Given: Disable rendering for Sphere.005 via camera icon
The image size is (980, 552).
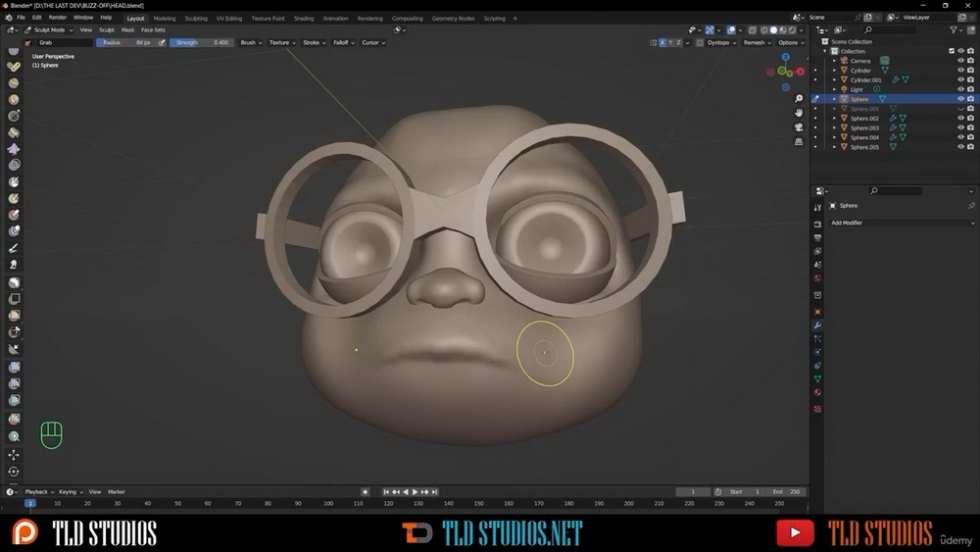Looking at the screenshot, I should pyautogui.click(x=970, y=147).
